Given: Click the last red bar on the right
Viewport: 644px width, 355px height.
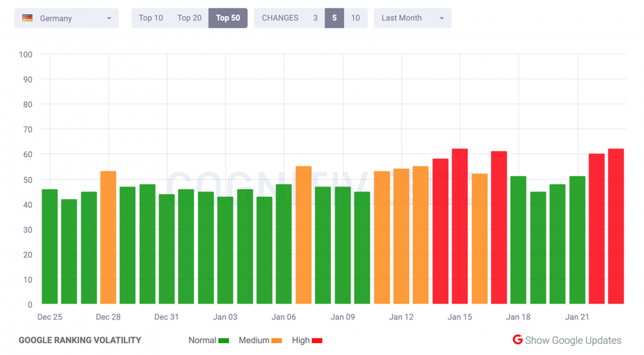Looking at the screenshot, I should (616, 226).
